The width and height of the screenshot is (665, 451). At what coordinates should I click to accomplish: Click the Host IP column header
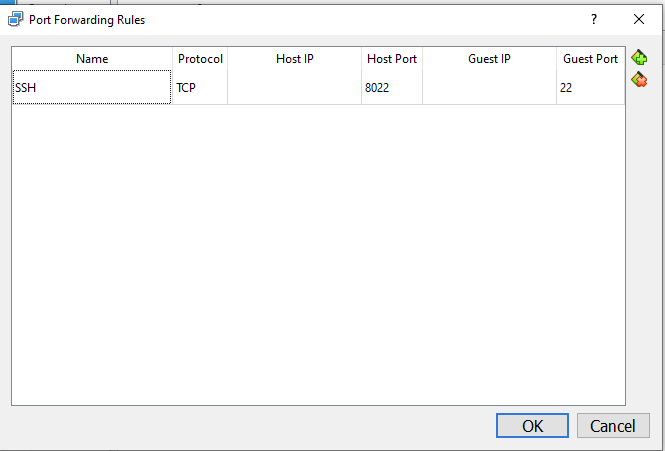tap(294, 59)
